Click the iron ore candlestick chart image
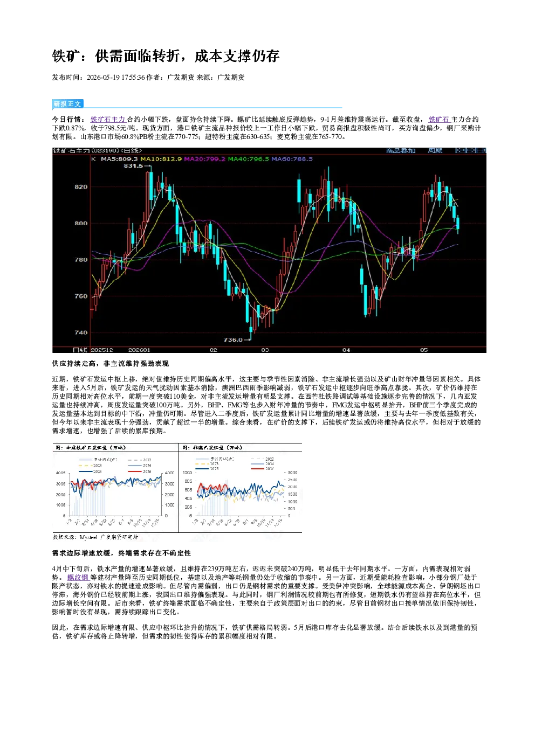This screenshot has height=756, width=535. [269, 250]
